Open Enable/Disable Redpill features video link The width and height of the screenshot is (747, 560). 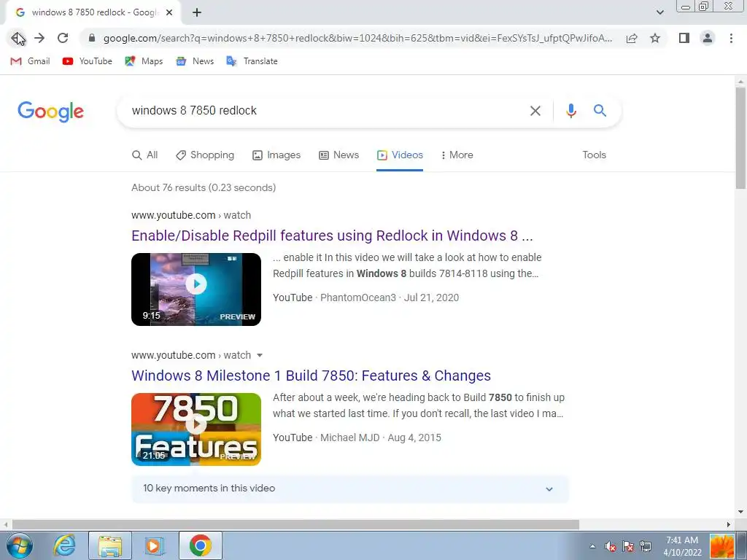click(x=332, y=236)
